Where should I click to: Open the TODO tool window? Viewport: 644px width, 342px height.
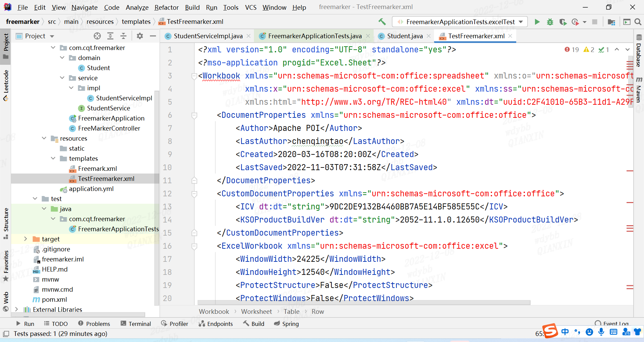pyautogui.click(x=56, y=324)
